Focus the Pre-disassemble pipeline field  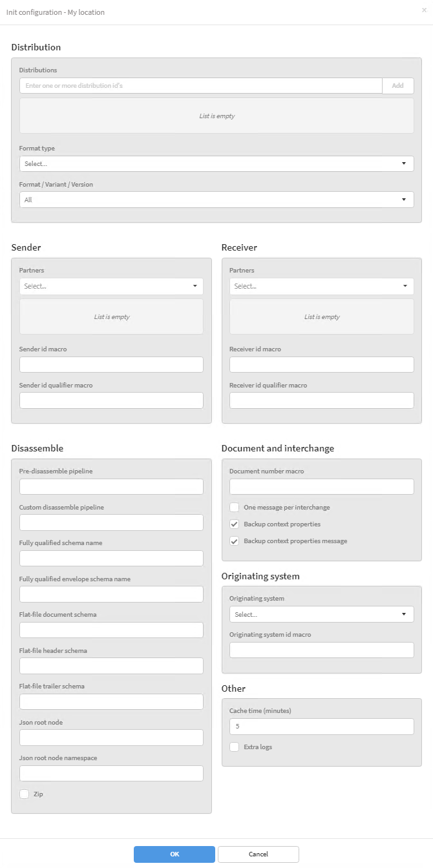click(111, 487)
